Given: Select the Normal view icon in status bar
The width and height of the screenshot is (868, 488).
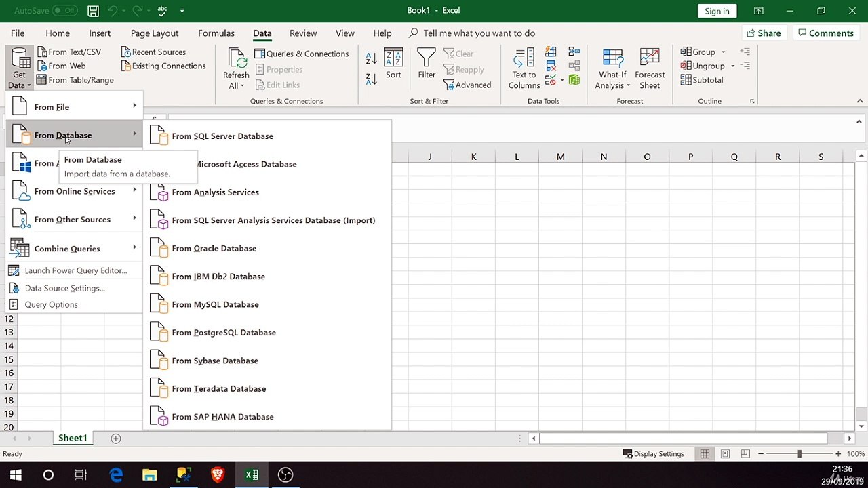Looking at the screenshot, I should pyautogui.click(x=705, y=454).
